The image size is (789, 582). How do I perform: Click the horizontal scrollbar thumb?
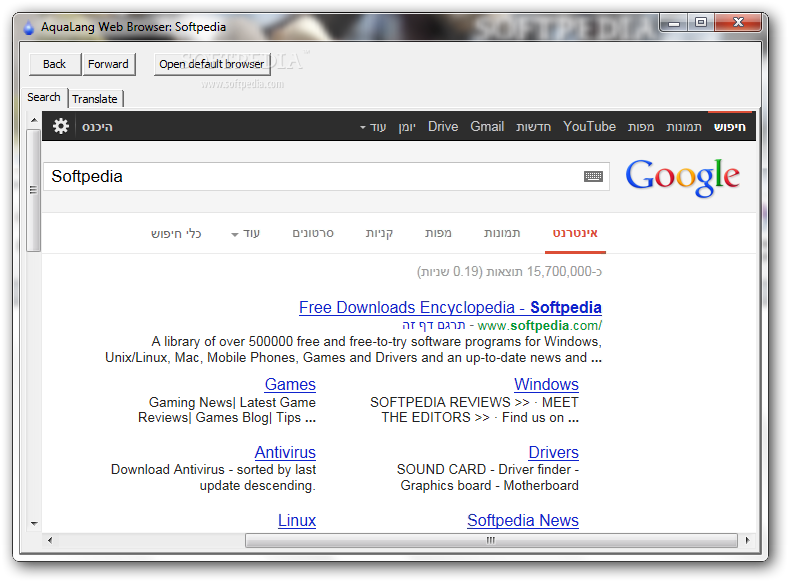coord(491,540)
